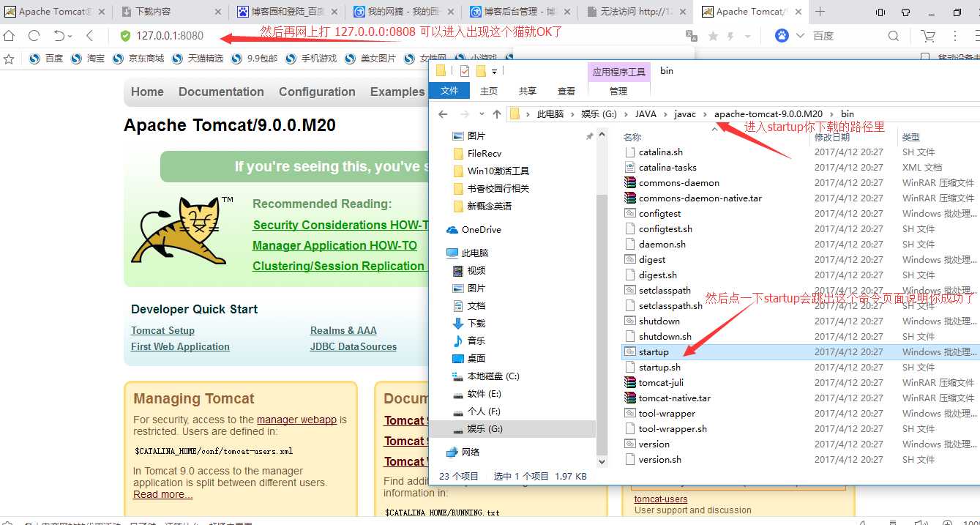Click the pin icon beside 图片 quick access

(x=589, y=136)
